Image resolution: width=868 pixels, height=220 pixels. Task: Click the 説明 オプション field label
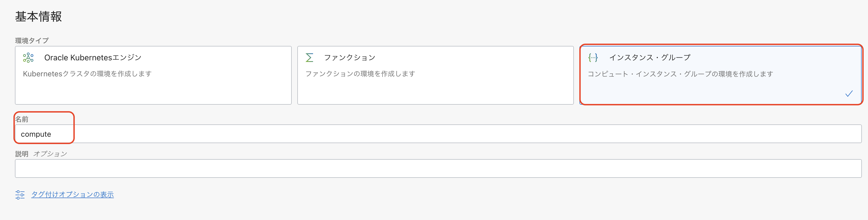pos(41,154)
